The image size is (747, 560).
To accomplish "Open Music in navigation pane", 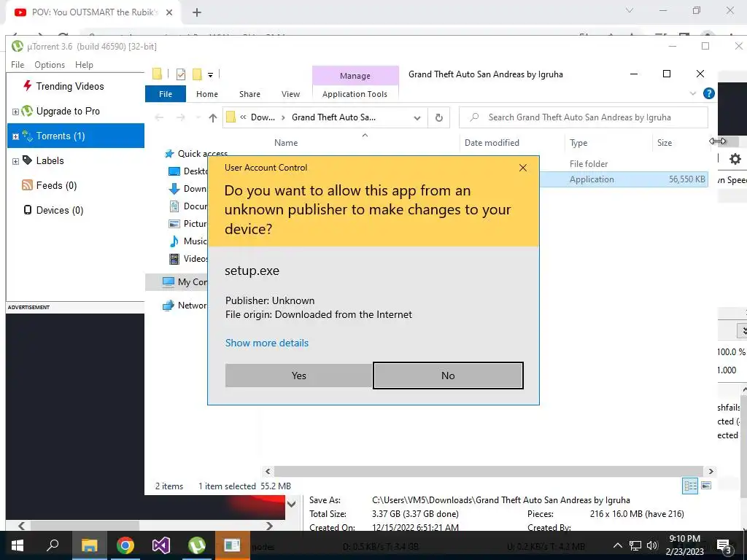I will tap(188, 241).
